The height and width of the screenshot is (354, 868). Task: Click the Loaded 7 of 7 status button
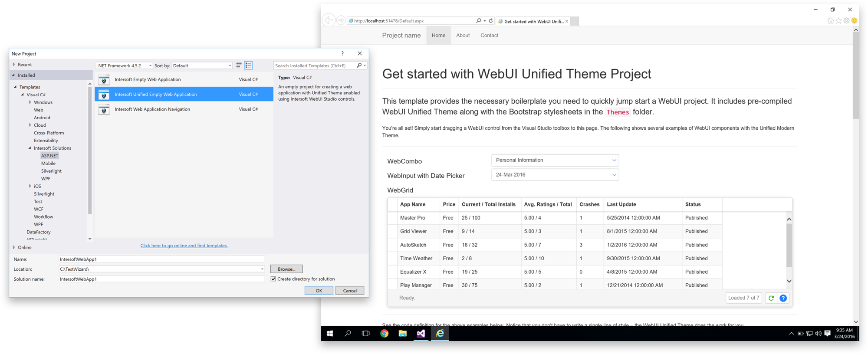coord(744,298)
